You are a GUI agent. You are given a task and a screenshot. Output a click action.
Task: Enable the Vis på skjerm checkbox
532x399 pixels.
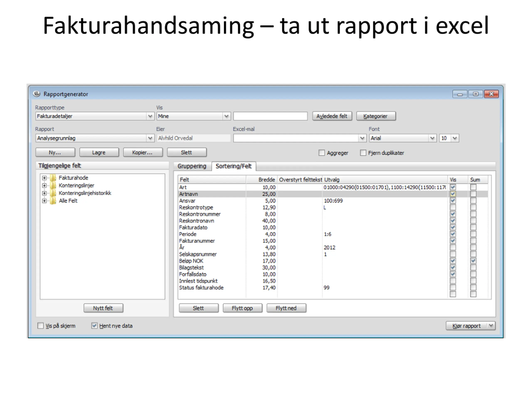point(40,326)
